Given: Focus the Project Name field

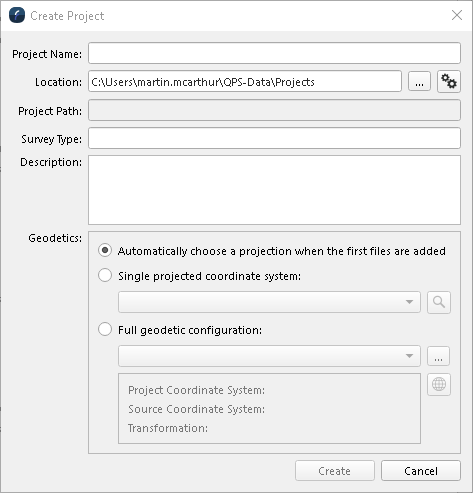Looking at the screenshot, I should [274, 53].
